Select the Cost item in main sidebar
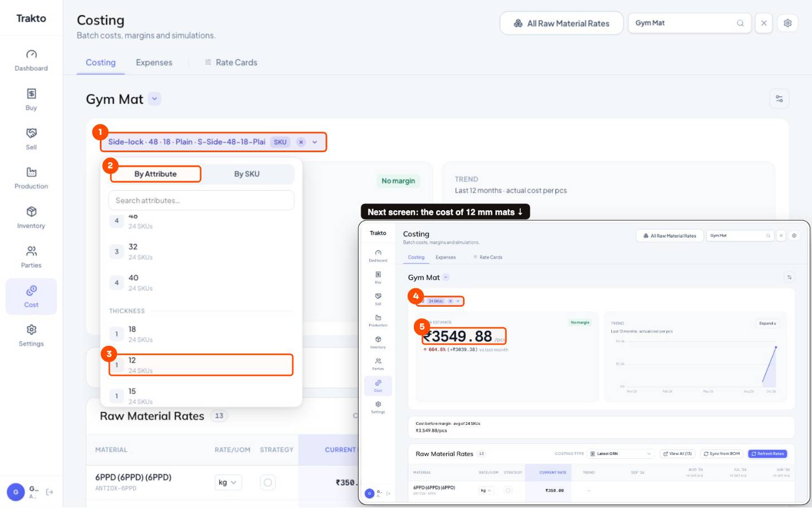 (x=31, y=297)
